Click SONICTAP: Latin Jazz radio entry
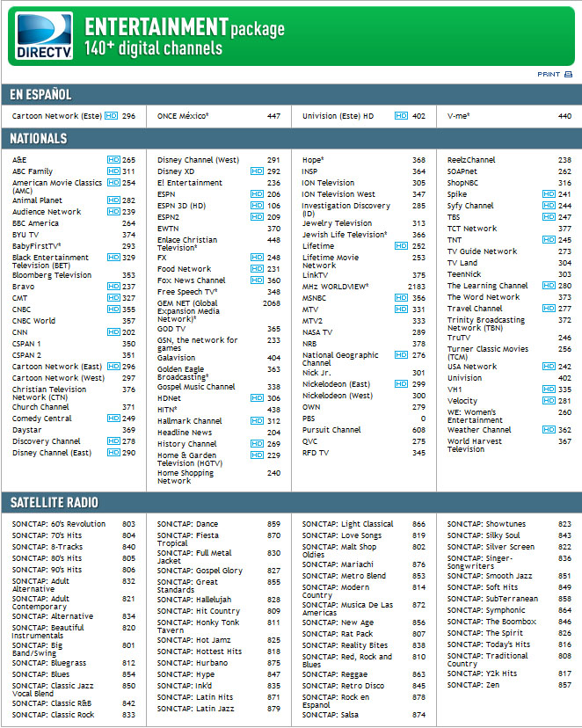The height and width of the screenshot is (728, 582). 219,709
